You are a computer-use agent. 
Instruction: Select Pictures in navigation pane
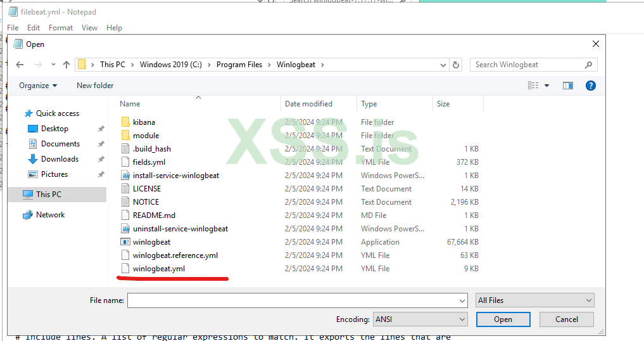click(54, 174)
